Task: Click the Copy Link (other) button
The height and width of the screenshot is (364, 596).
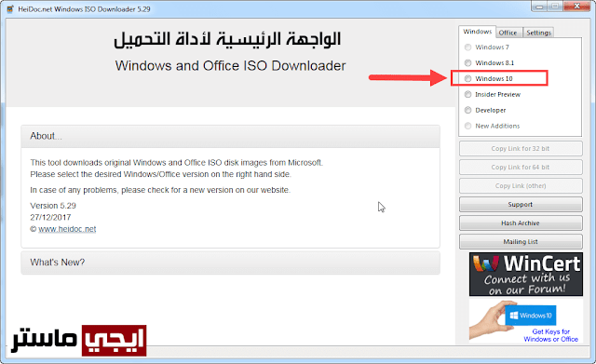Action: coord(521,186)
